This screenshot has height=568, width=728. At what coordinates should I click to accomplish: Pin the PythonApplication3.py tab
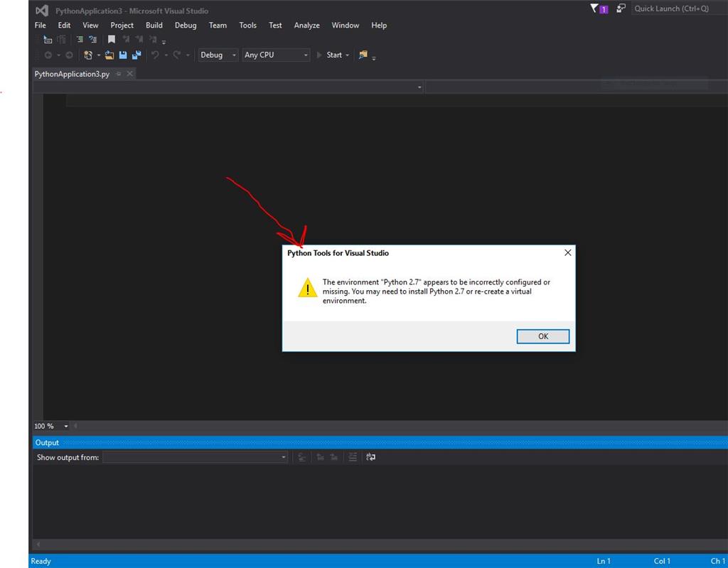[x=119, y=74]
